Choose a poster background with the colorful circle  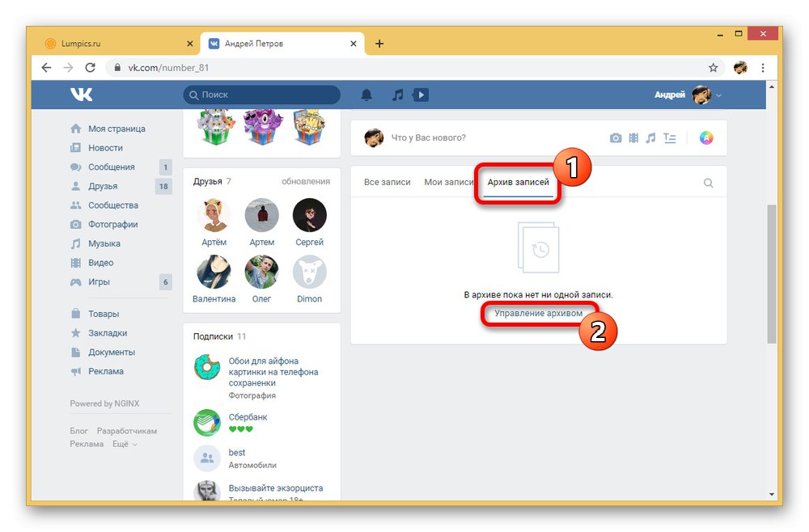pos(706,138)
